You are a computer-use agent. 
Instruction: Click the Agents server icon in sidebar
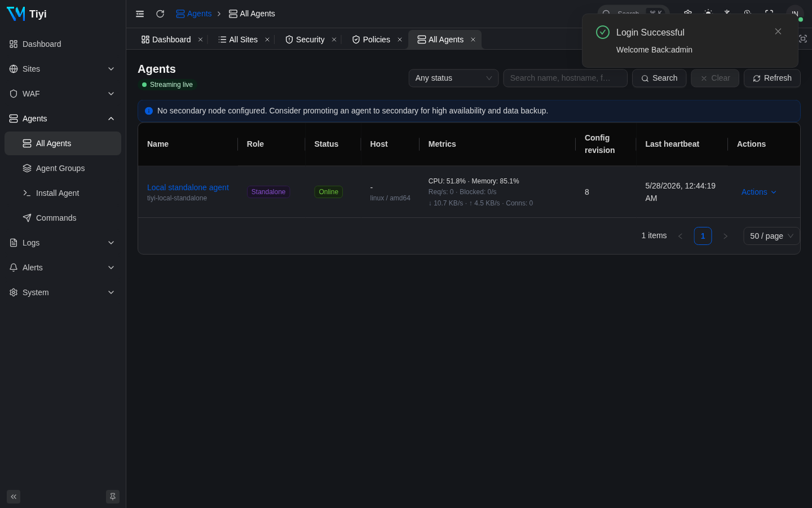(x=14, y=119)
